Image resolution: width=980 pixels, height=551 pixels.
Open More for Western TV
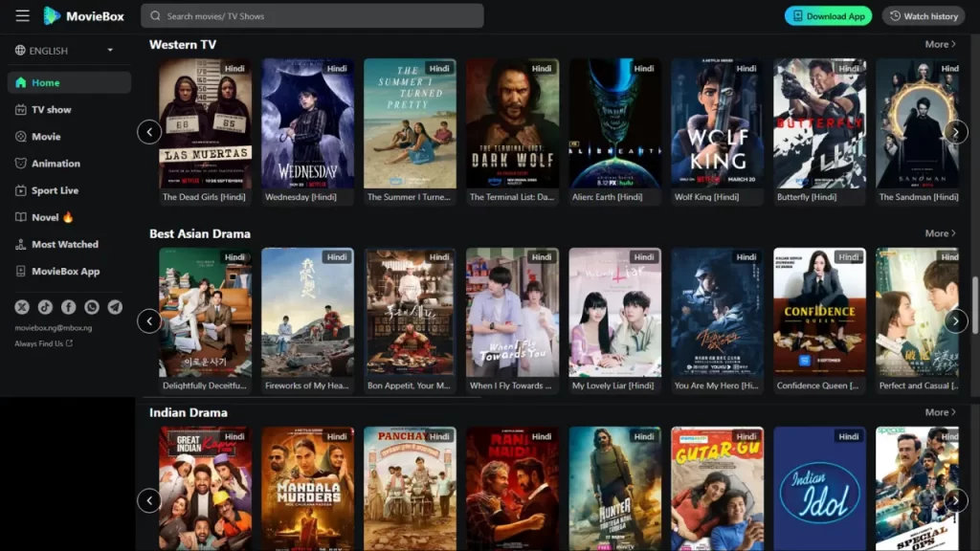(941, 44)
